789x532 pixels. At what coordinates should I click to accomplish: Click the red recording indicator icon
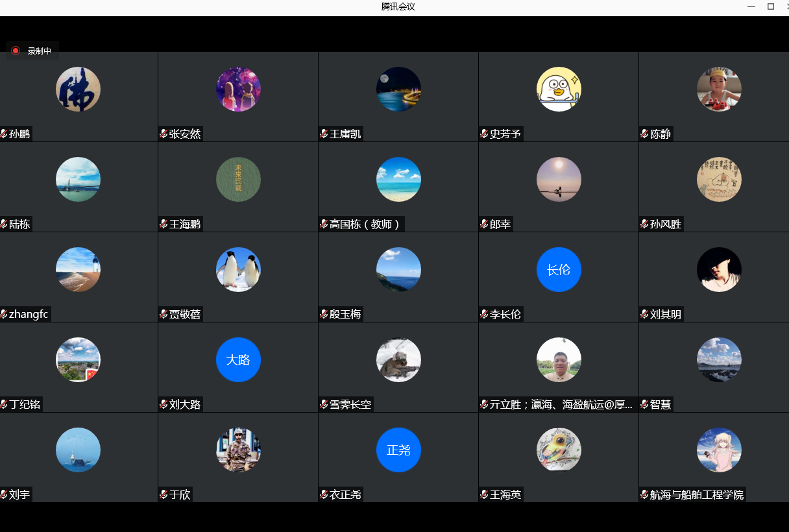point(16,51)
